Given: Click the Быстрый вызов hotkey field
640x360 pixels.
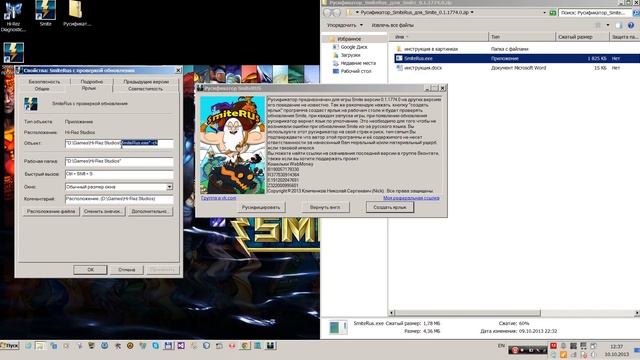Looking at the screenshot, I should click(x=119, y=174).
